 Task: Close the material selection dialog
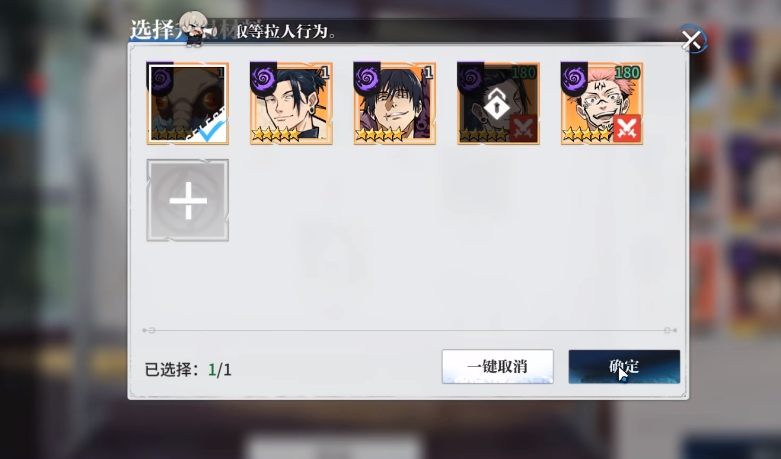(692, 39)
